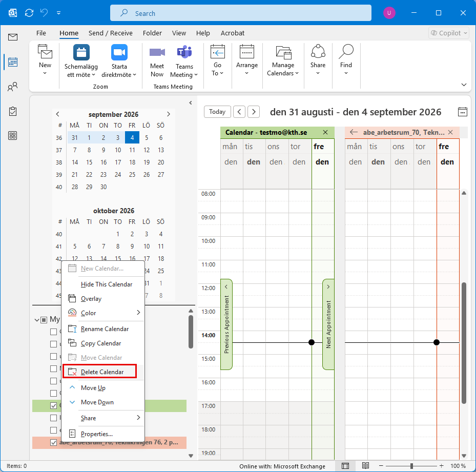Choose Rename Calendar
The image size is (476, 472).
[103, 329]
